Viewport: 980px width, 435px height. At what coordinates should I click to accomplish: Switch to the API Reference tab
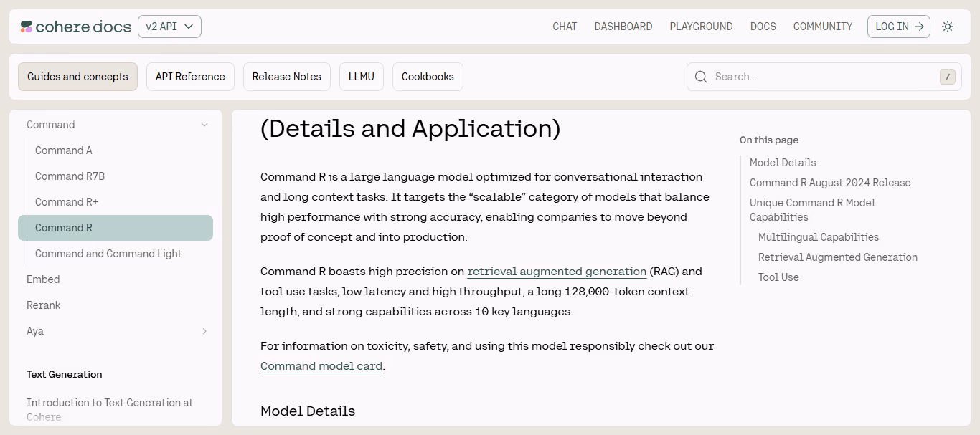pos(190,77)
